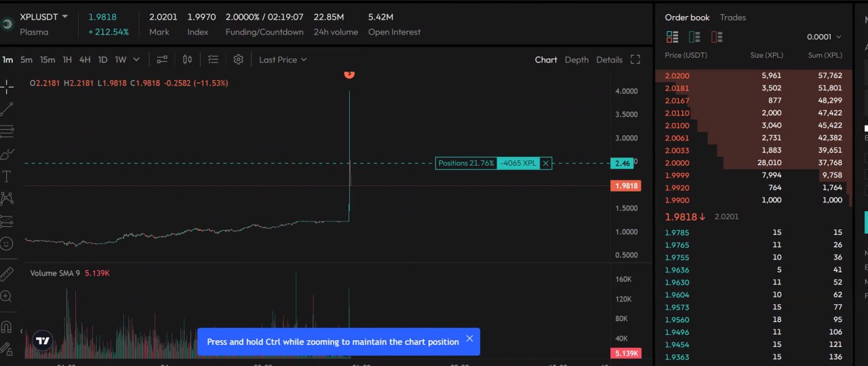Switch to the Chart view tab
This screenshot has height=366, width=868.
pyautogui.click(x=546, y=60)
